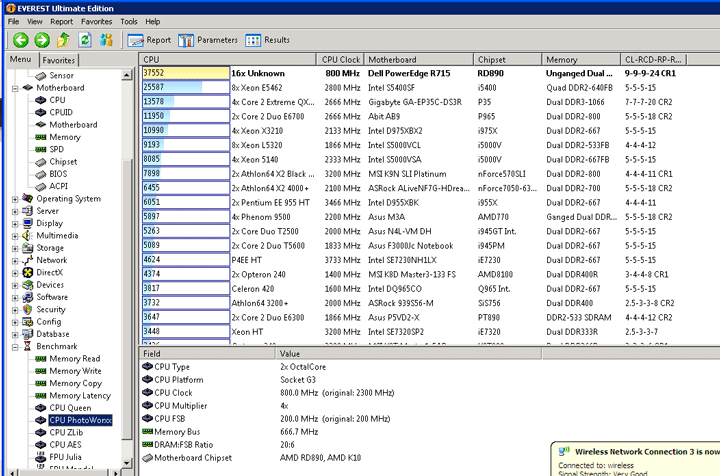Image resolution: width=720 pixels, height=476 pixels.
Task: Click the green Forward arrow icon
Action: click(x=42, y=40)
